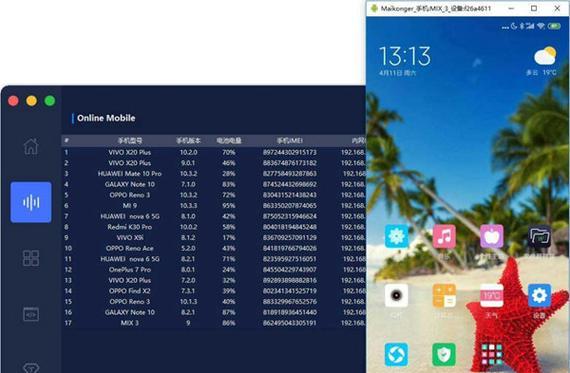Select row 3 HUAWEI Mate 10 Pro
Viewport: 570px width, 373px height.
(x=214, y=173)
